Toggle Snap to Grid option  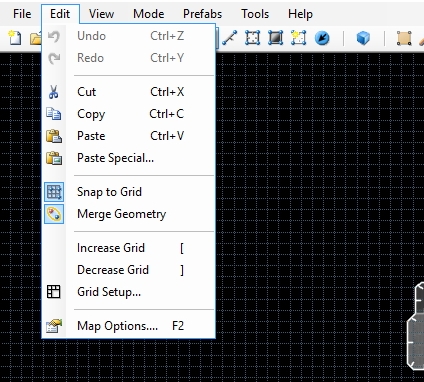pyautogui.click(x=129, y=192)
